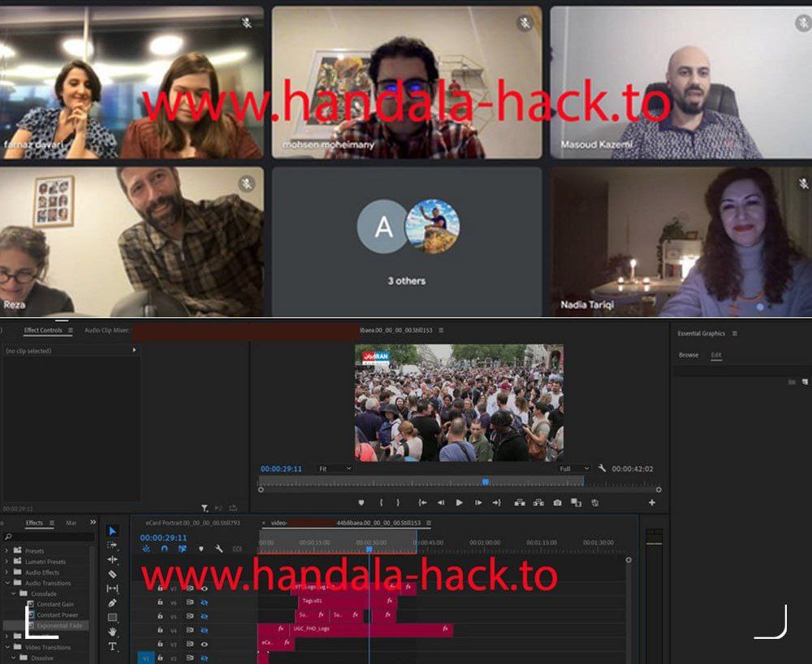Open the Effects panel hamburger menu
Image resolution: width=812 pixels, height=664 pixels.
[52, 523]
